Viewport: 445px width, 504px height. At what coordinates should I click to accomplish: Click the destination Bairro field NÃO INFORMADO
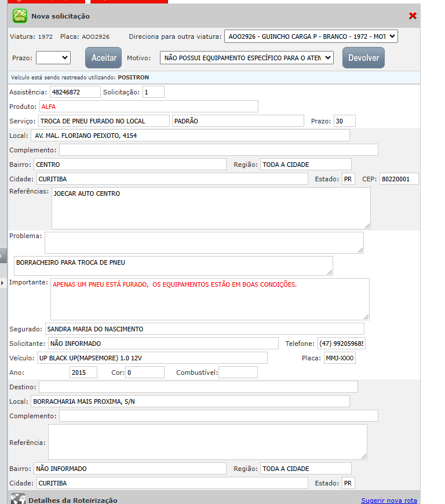(130, 468)
